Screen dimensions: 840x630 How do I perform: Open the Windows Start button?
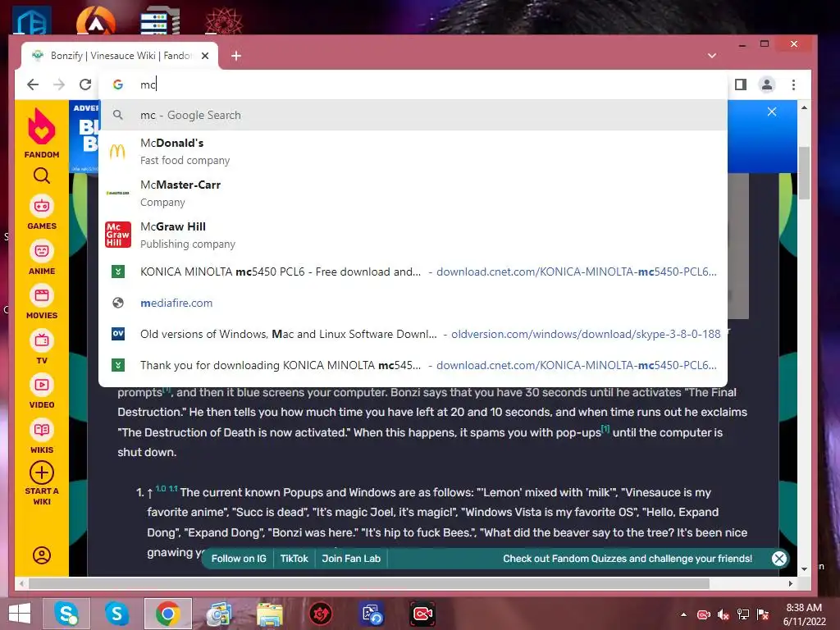20,614
